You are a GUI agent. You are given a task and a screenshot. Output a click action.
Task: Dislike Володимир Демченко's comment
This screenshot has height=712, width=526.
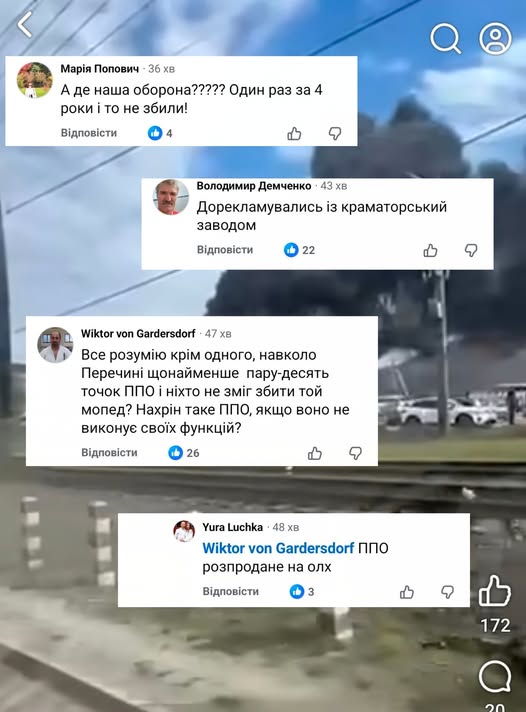coord(471,250)
